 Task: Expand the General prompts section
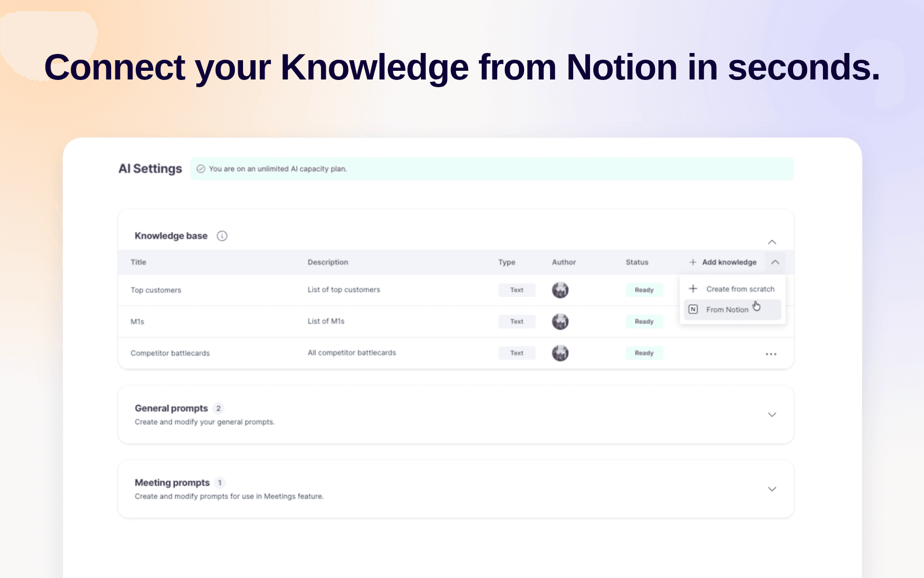tap(772, 415)
